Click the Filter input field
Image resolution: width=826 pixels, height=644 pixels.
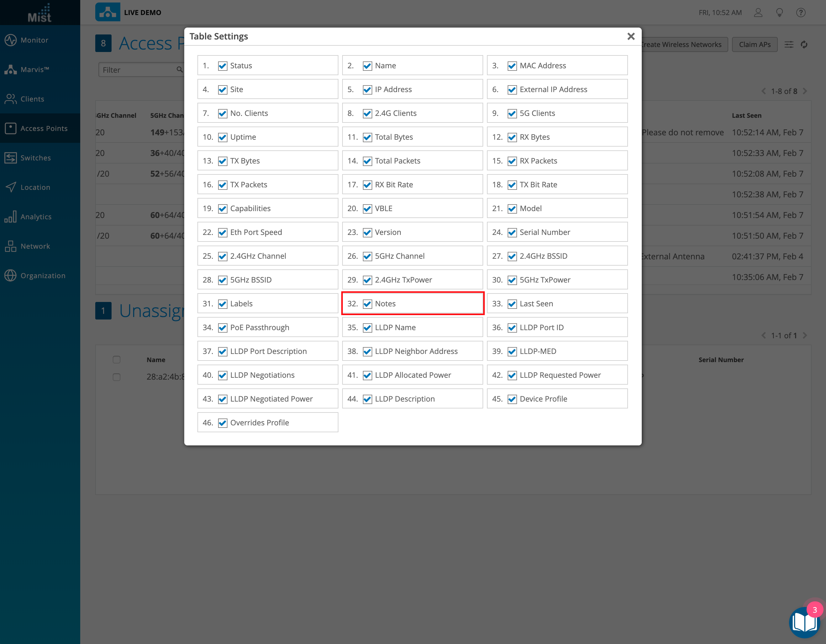[136, 70]
